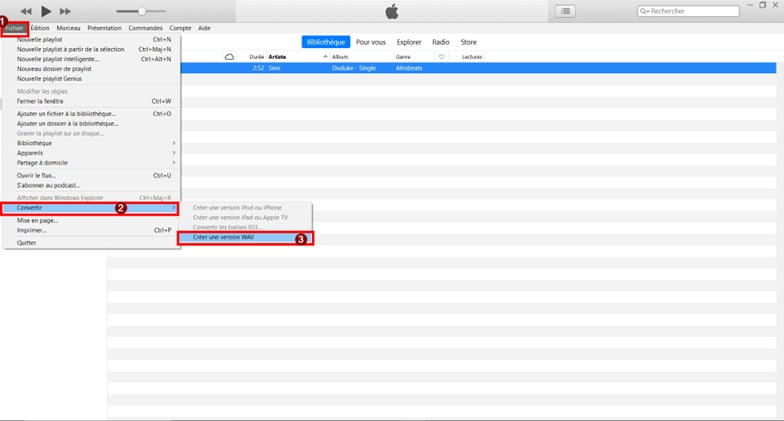
Task: Open the Morceau menu
Action: (x=68, y=28)
